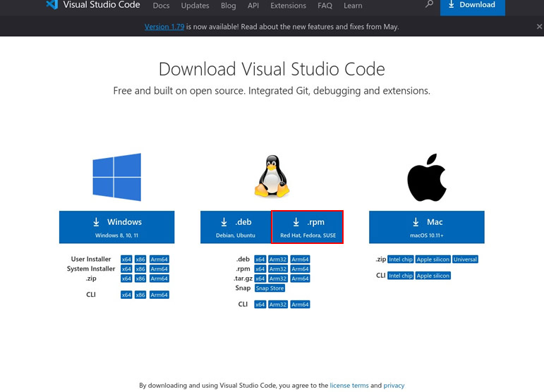Download the .rpm package for Red Hat
544x392 pixels.
click(x=308, y=227)
